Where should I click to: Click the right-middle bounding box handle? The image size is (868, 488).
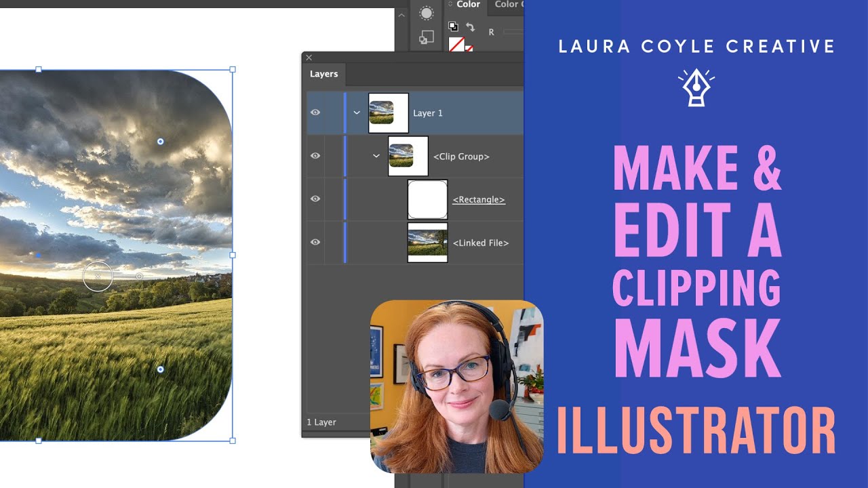pyautogui.click(x=233, y=255)
